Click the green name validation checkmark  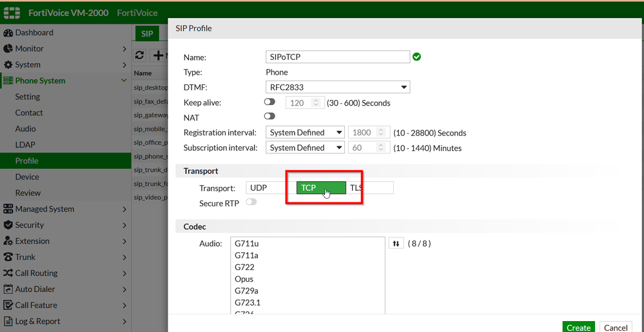click(x=416, y=57)
